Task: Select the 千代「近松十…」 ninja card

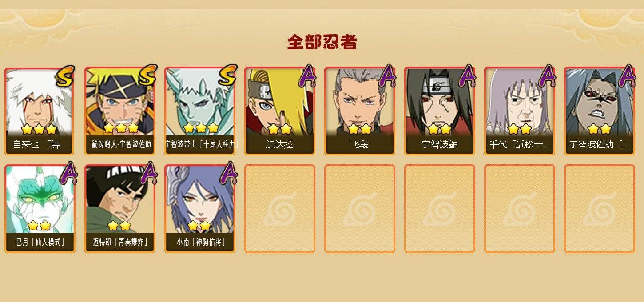Action: point(520,111)
